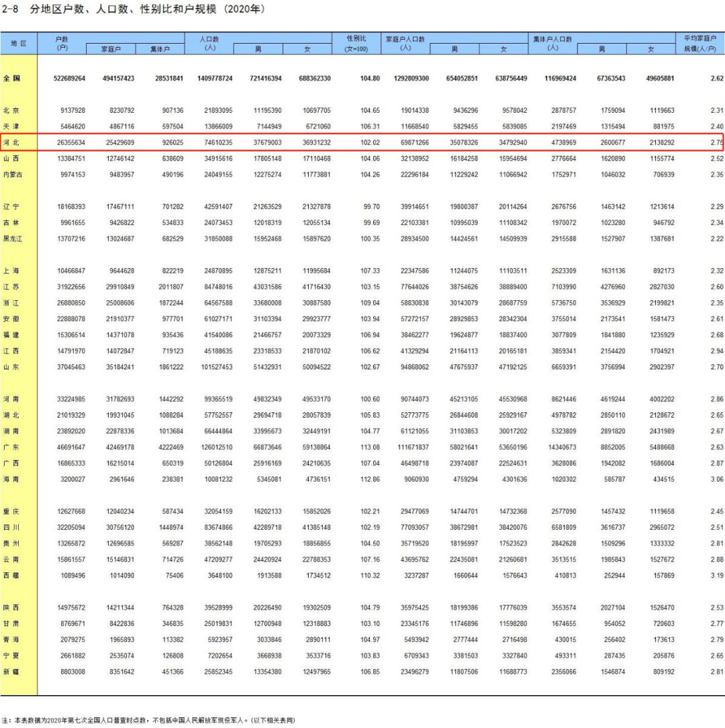Viewport: 725px width, 728px height.
Task: Select the 湖北 row label
Action: (11, 415)
